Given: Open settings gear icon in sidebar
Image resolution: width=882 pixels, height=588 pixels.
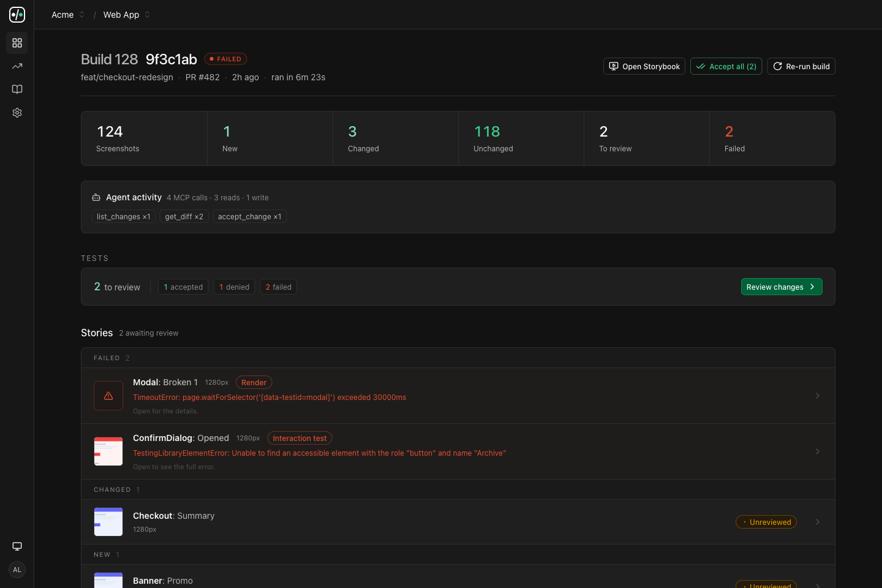Looking at the screenshot, I should click(x=17, y=113).
